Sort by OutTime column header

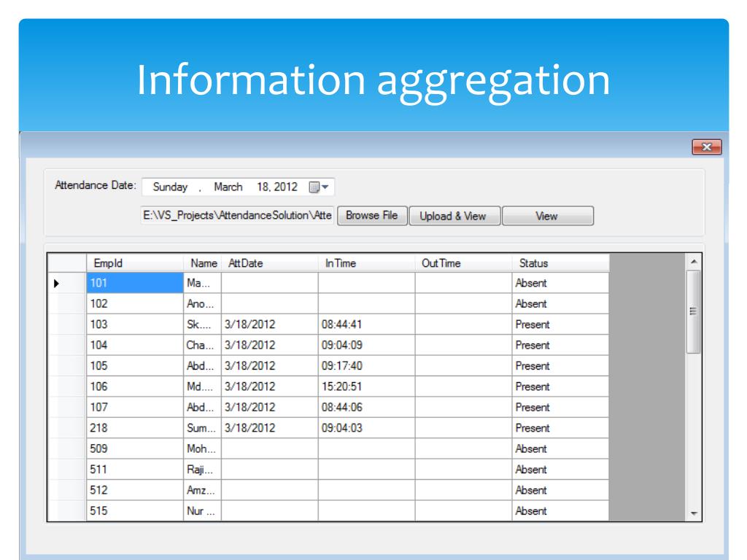point(463,263)
